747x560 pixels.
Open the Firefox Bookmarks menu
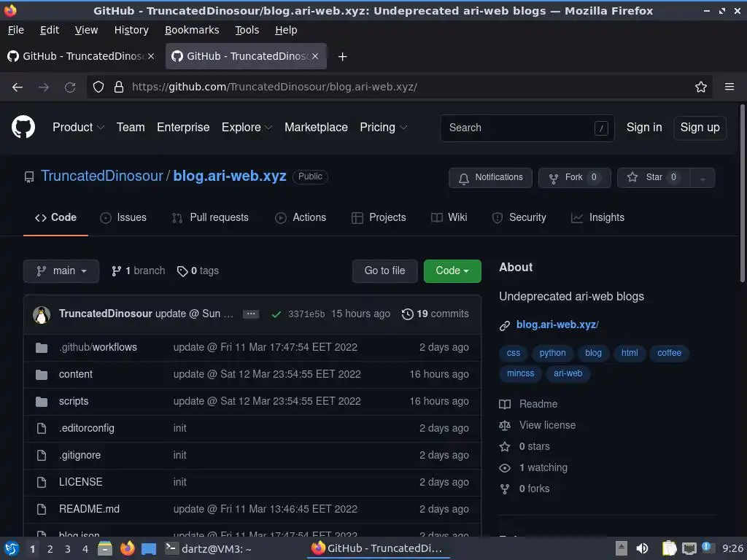(x=192, y=30)
